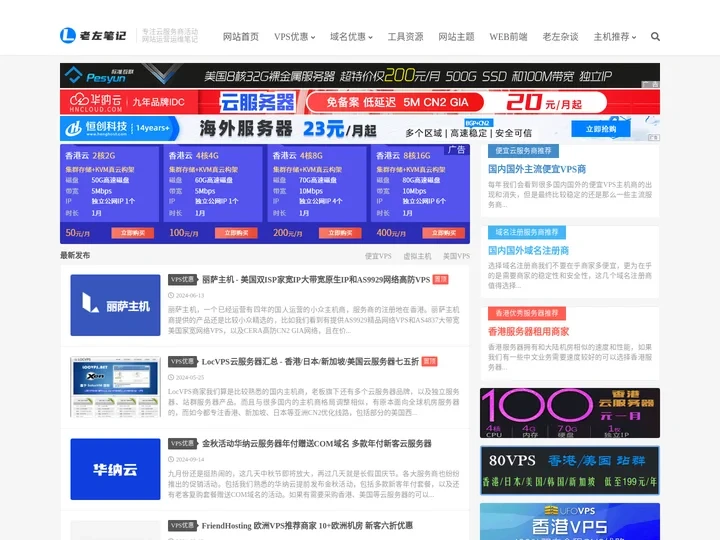720x540 pixels.
Task: Go to 网站首页 menu item
Action: [x=241, y=37]
